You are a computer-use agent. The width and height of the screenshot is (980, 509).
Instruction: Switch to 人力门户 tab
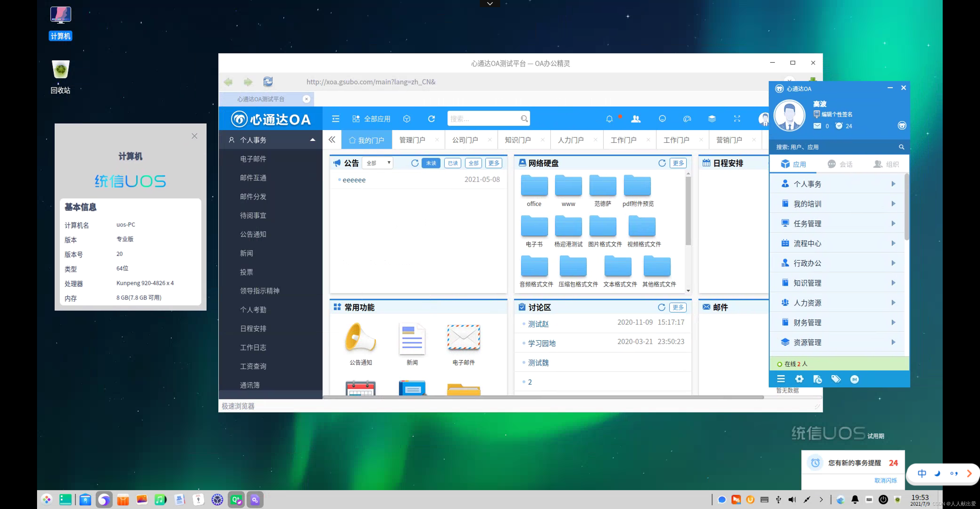click(571, 140)
